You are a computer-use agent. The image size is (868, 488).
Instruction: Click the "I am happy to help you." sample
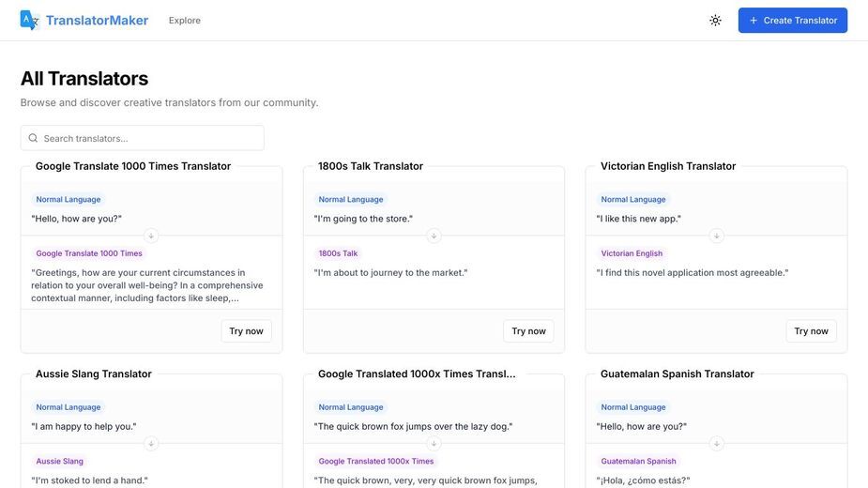[x=84, y=426]
